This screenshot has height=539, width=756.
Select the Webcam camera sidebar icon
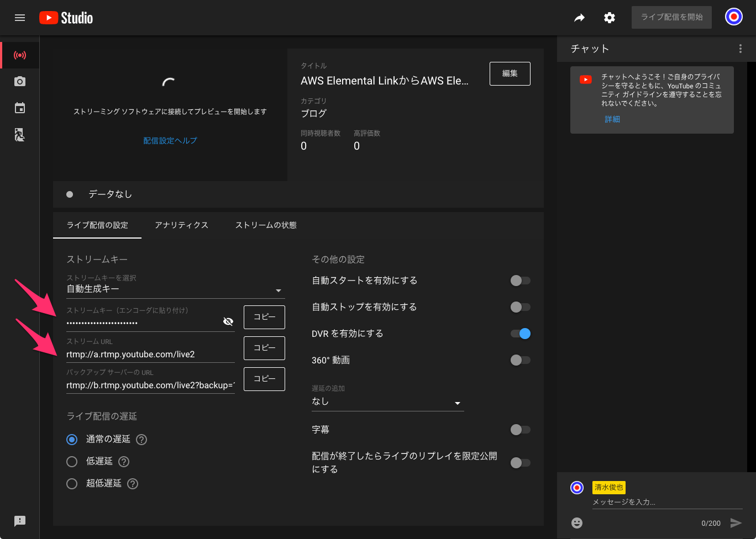(x=20, y=82)
